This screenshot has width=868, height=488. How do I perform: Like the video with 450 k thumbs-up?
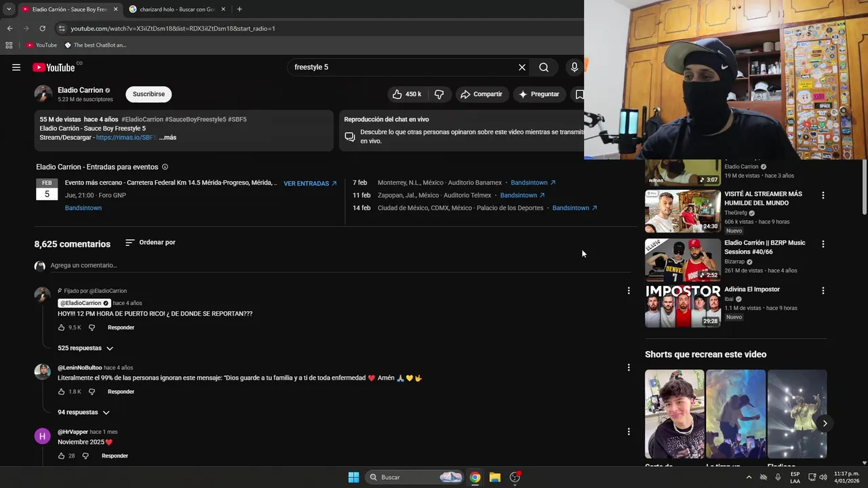407,94
